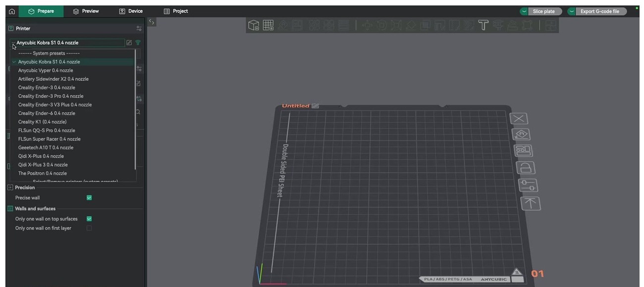Select the Rotate tool icon
644x287 pixels.
pos(382,25)
